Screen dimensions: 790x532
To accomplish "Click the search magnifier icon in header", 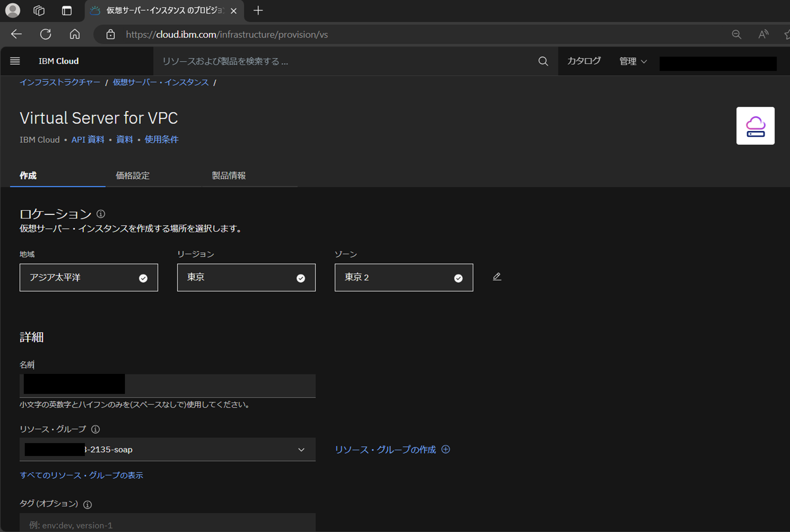I will [x=543, y=61].
